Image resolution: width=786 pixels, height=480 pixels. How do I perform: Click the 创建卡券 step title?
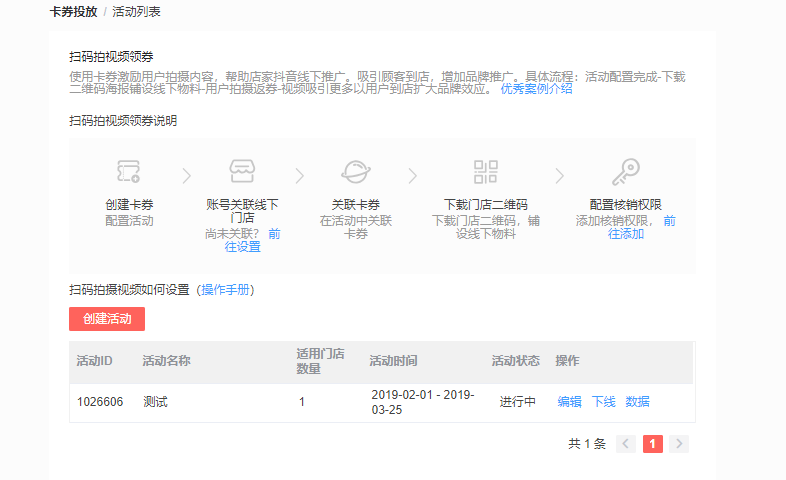click(129, 204)
